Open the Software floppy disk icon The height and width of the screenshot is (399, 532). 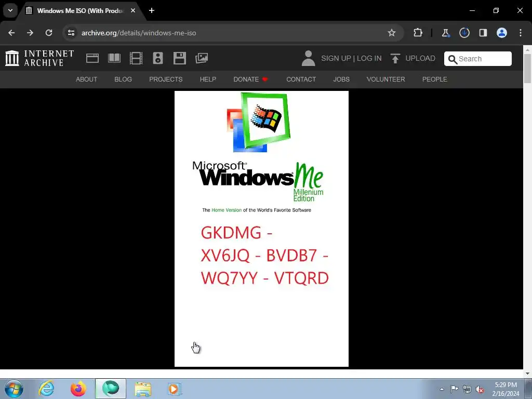(179, 58)
